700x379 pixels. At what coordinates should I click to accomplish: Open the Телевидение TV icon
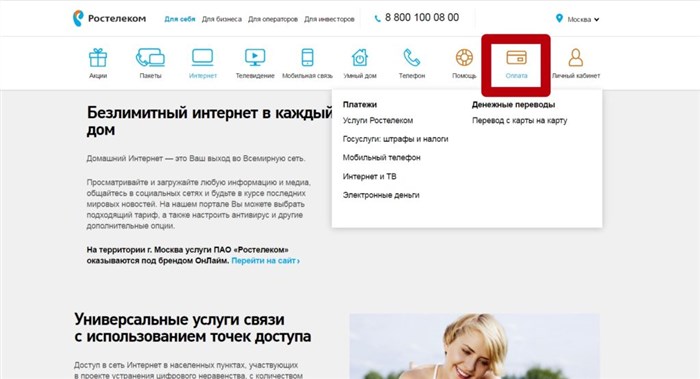tap(255, 58)
